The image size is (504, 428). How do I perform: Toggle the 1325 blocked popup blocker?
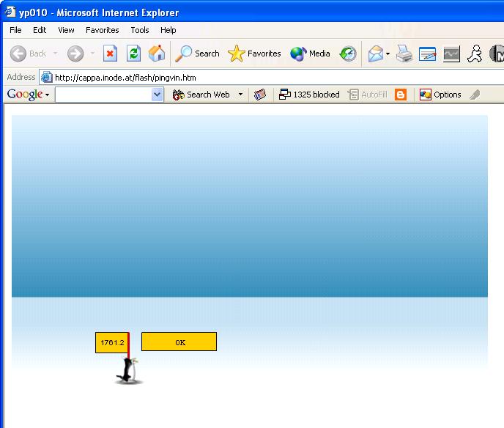coord(309,95)
